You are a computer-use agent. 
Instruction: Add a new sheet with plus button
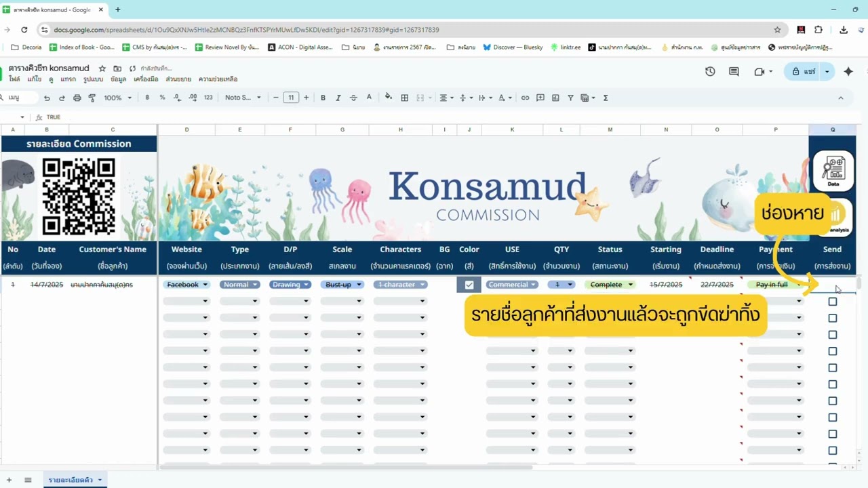(x=9, y=480)
